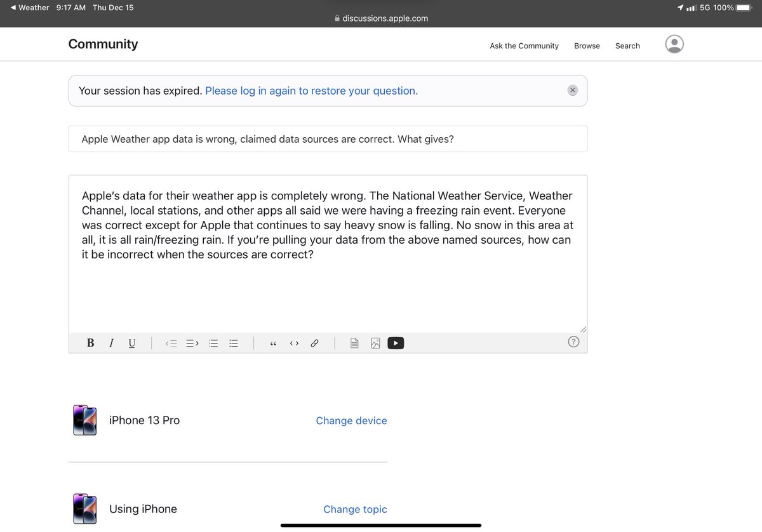Click 'Your session has expired.' text
This screenshot has height=532, width=762.
tap(140, 91)
